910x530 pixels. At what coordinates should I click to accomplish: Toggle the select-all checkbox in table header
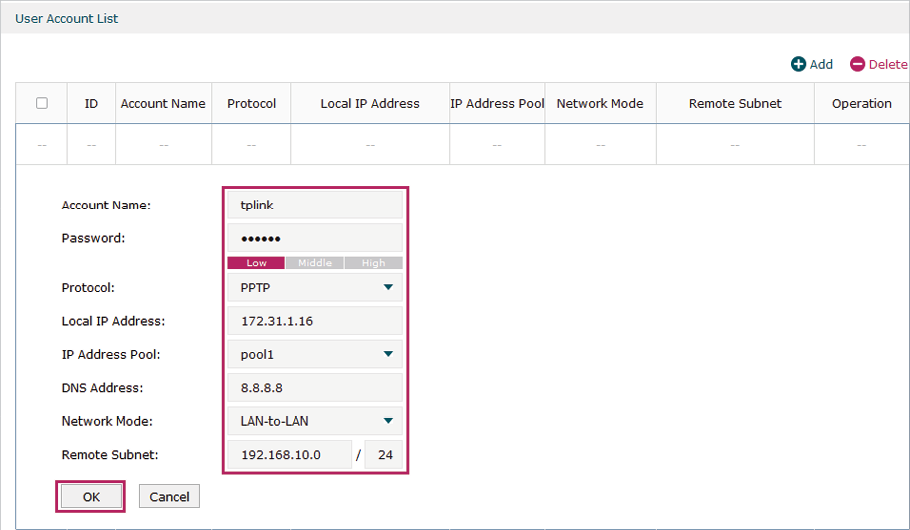(42, 103)
